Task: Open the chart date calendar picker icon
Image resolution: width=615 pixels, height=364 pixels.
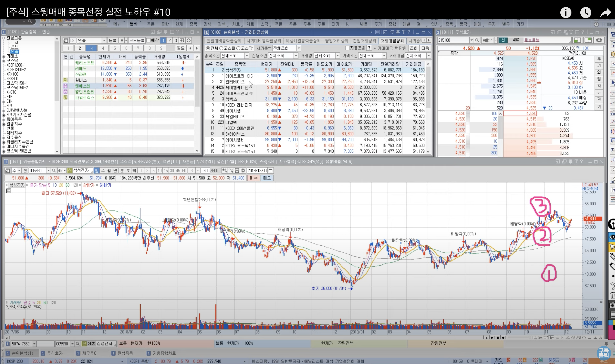Action: tap(270, 170)
